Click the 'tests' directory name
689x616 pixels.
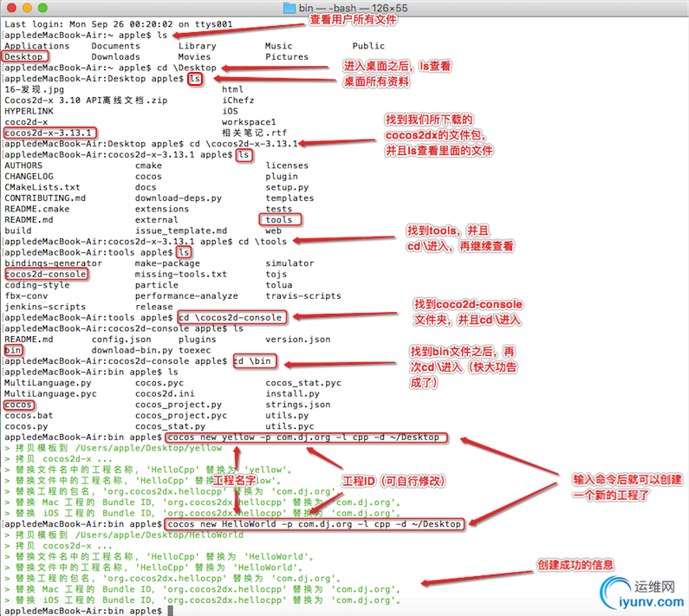tap(278, 209)
